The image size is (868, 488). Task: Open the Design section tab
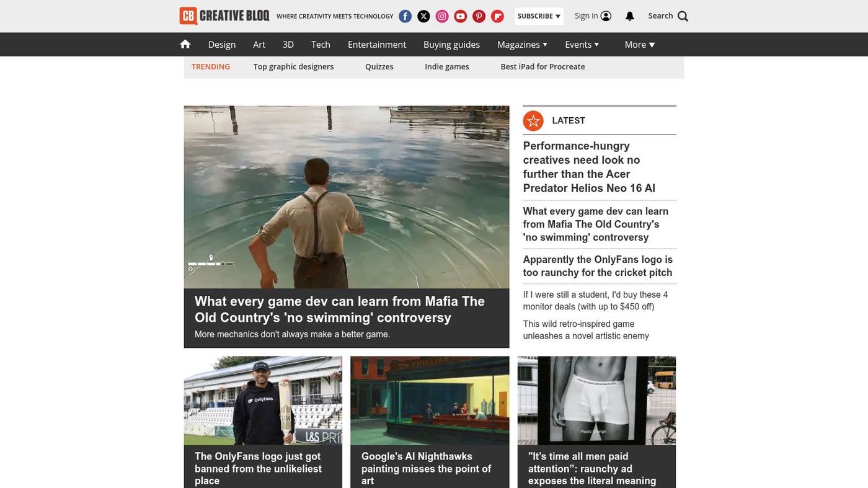click(222, 45)
